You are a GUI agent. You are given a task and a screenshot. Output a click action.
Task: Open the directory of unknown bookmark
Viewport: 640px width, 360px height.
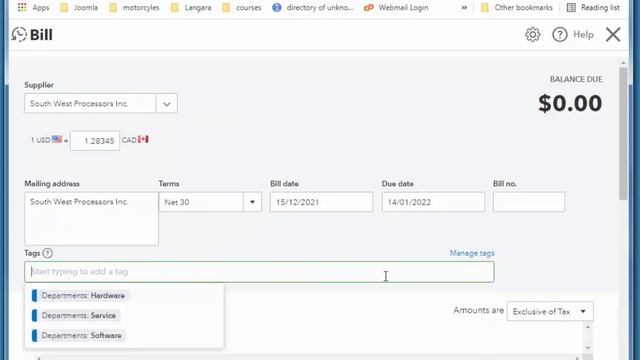[x=313, y=7]
